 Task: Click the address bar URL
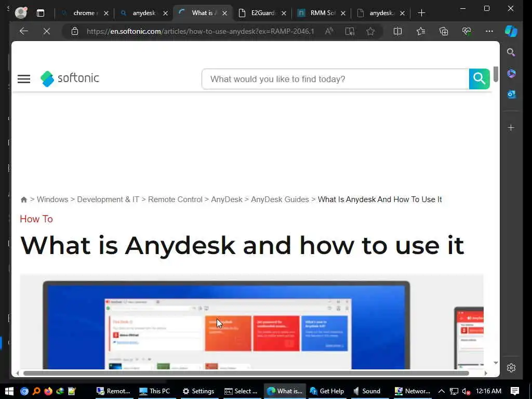point(200,31)
